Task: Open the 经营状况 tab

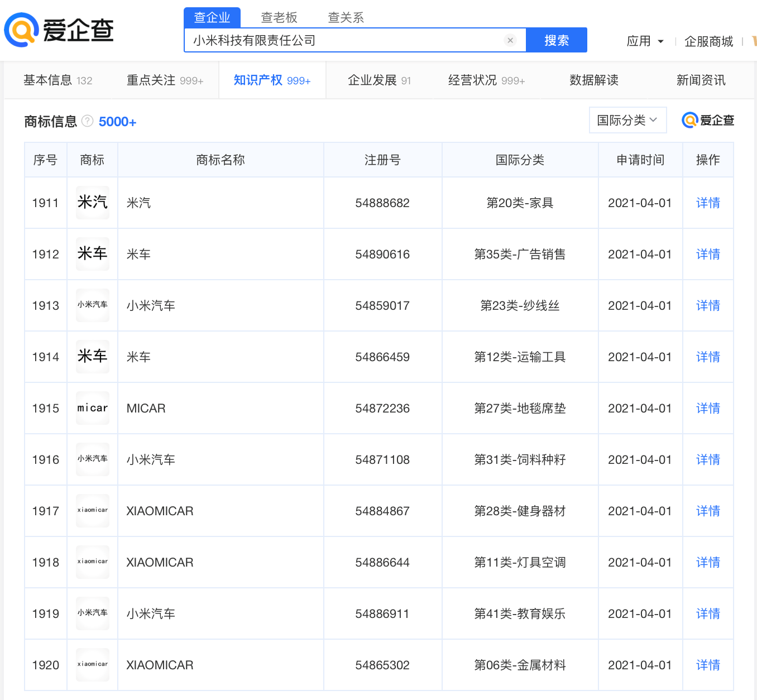Action: coord(487,80)
